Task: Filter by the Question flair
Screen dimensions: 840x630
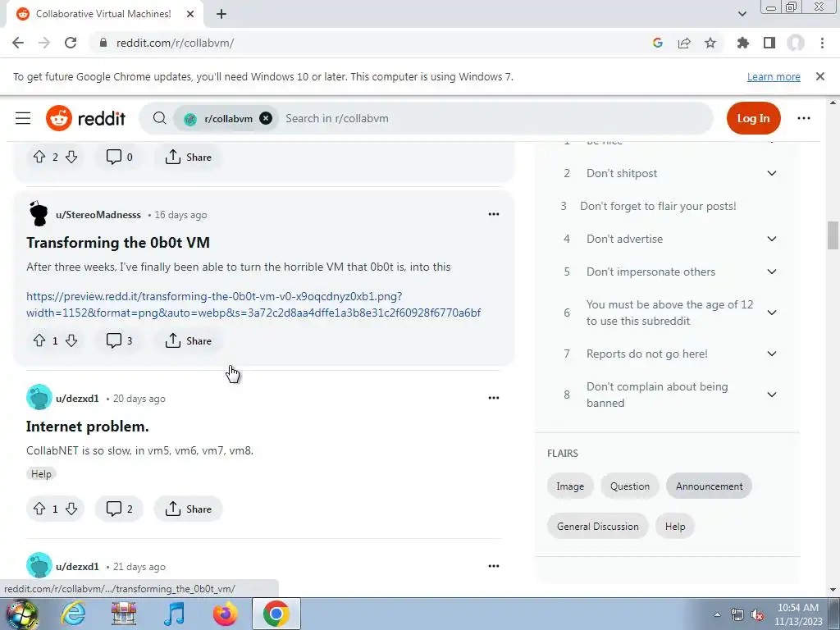Action: point(629,486)
